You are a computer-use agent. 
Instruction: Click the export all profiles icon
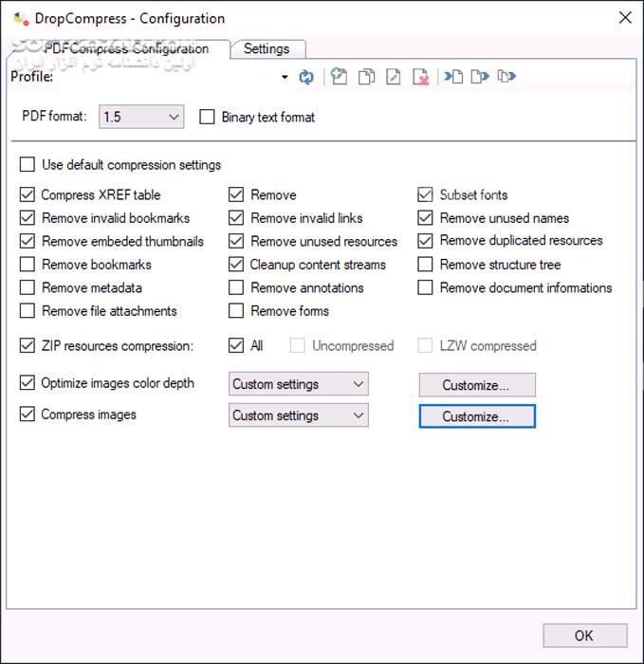coord(506,78)
